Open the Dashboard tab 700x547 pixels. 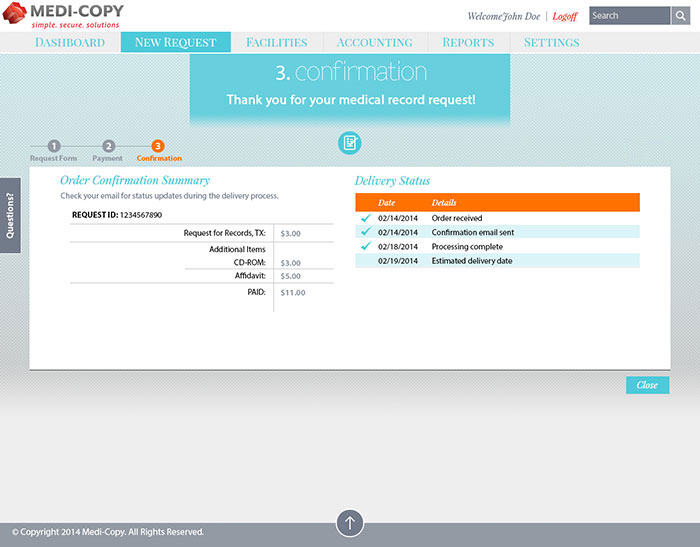[70, 43]
